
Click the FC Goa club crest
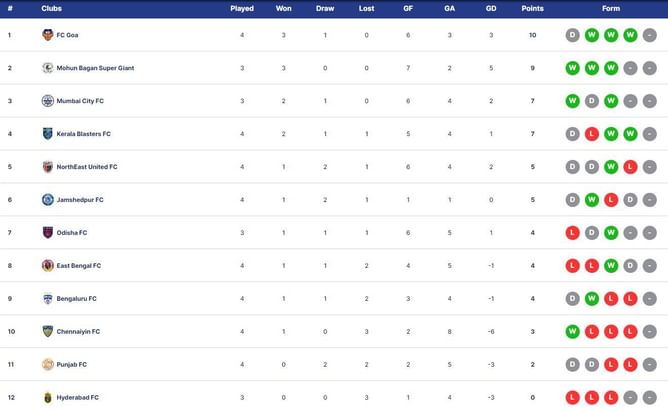point(47,35)
